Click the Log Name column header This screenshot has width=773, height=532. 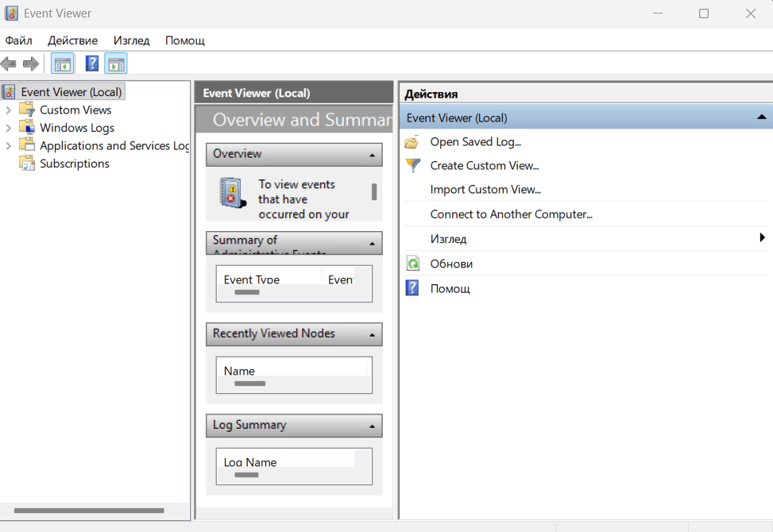point(285,461)
